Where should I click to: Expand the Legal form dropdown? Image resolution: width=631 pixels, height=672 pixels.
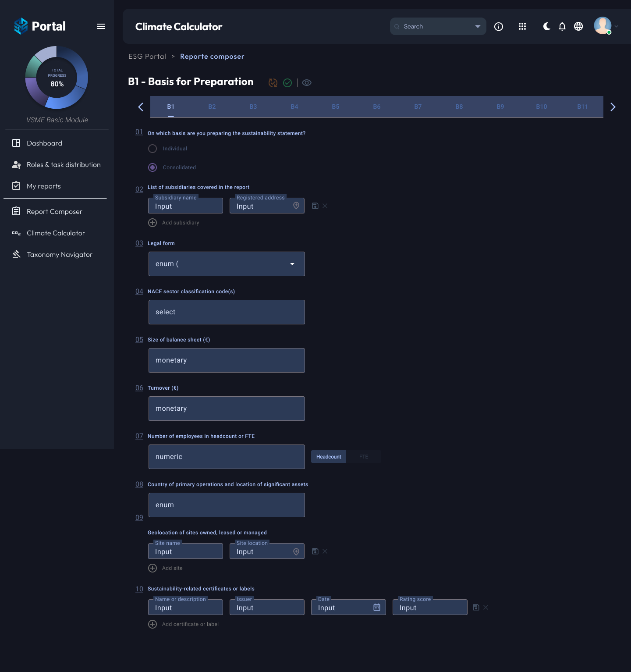(x=292, y=264)
